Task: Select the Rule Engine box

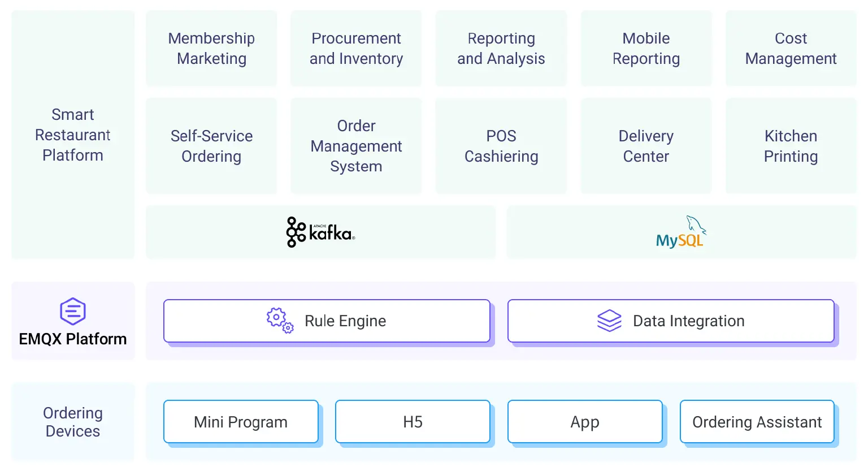Action: pyautogui.click(x=327, y=321)
